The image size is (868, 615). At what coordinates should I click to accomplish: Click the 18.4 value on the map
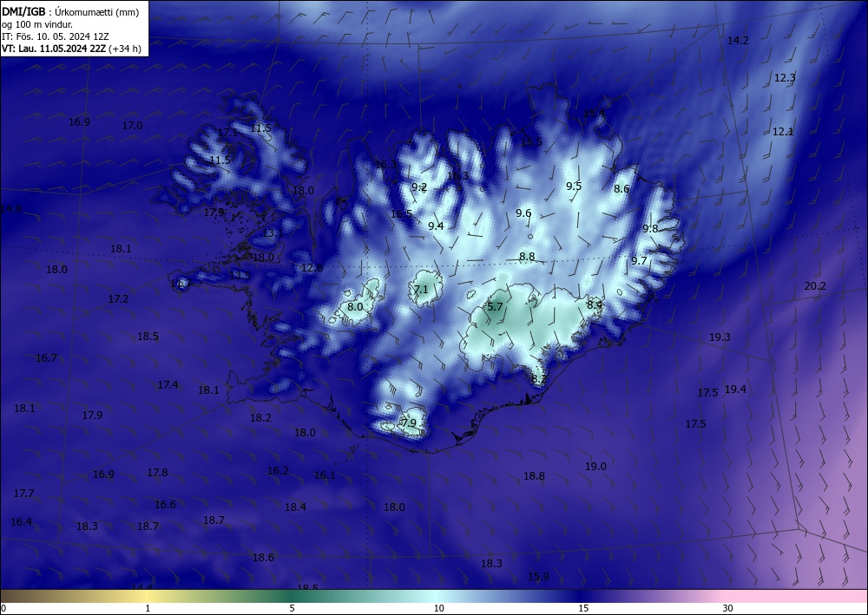[x=296, y=507]
